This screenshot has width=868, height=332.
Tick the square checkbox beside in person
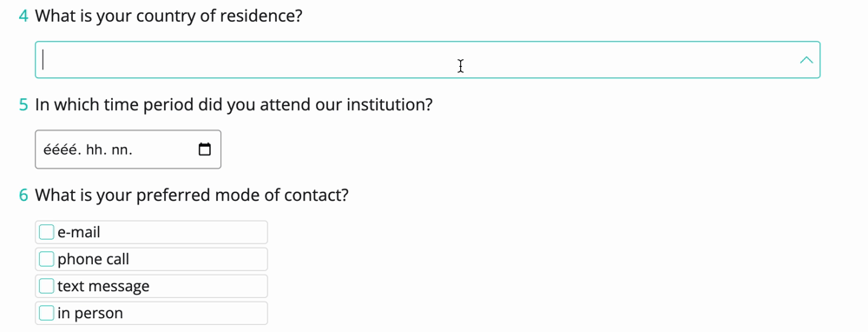click(47, 313)
